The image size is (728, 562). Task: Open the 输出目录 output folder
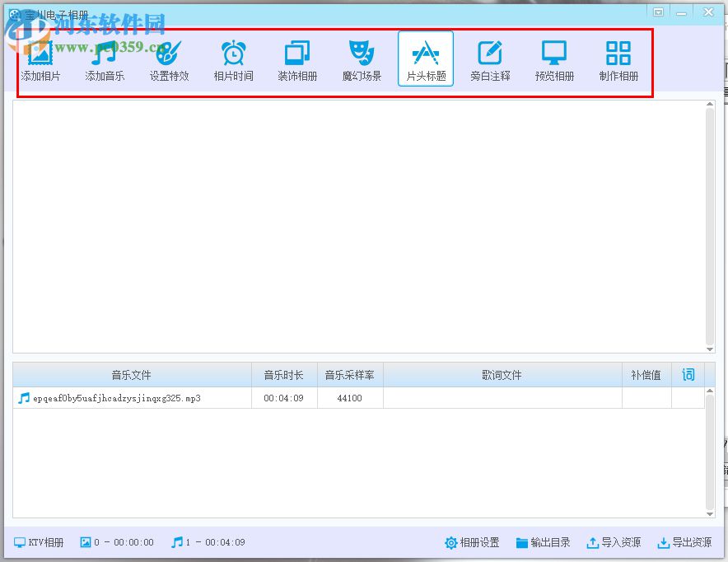[x=543, y=542]
